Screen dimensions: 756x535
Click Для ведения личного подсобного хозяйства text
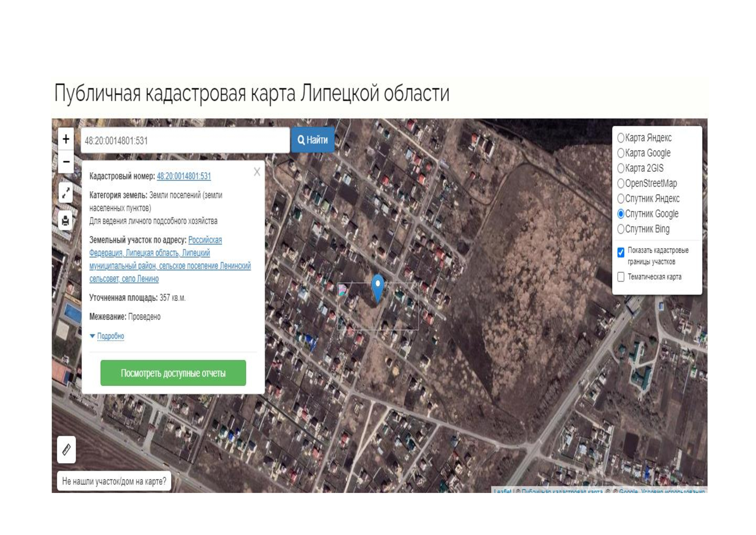click(154, 221)
